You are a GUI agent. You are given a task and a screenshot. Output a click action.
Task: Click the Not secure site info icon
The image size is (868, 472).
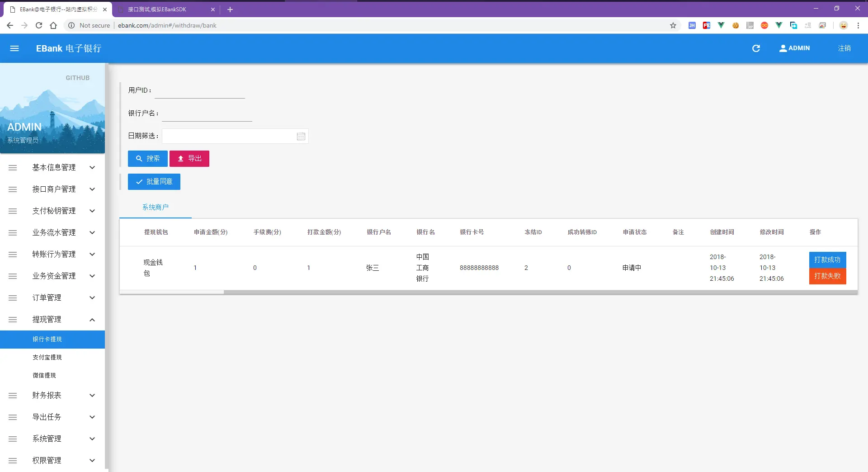point(71,25)
